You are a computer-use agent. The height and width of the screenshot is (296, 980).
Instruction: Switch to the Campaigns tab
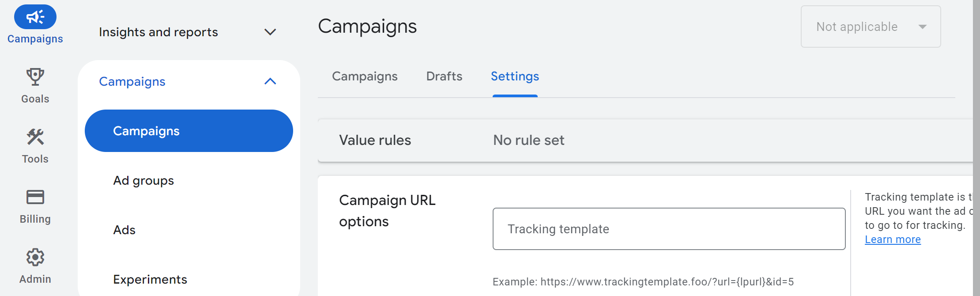[365, 76]
